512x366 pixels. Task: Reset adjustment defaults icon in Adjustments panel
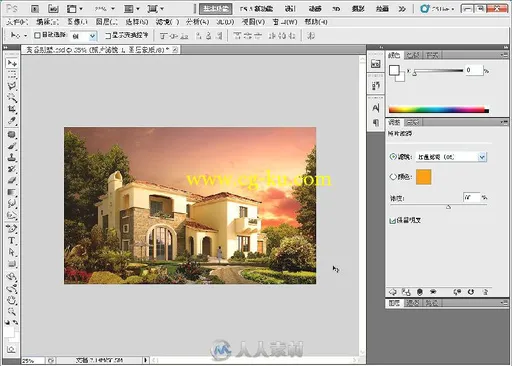[x=471, y=292]
